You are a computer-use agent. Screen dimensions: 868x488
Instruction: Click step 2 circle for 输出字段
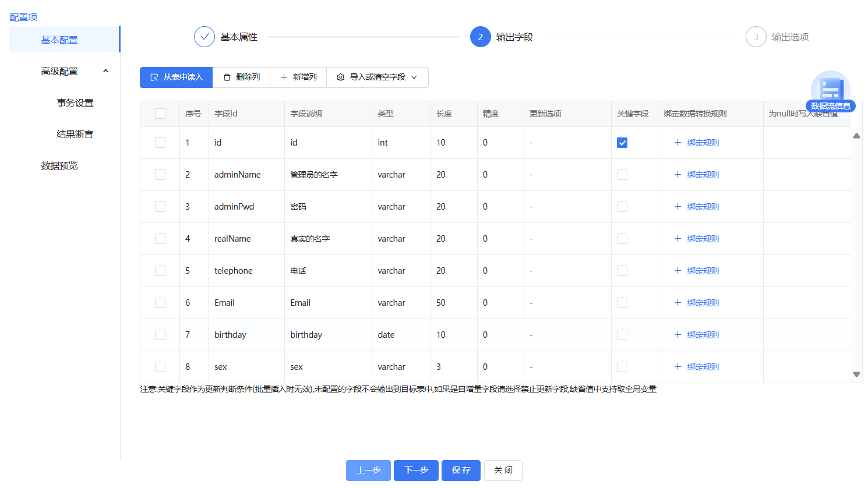coord(481,37)
